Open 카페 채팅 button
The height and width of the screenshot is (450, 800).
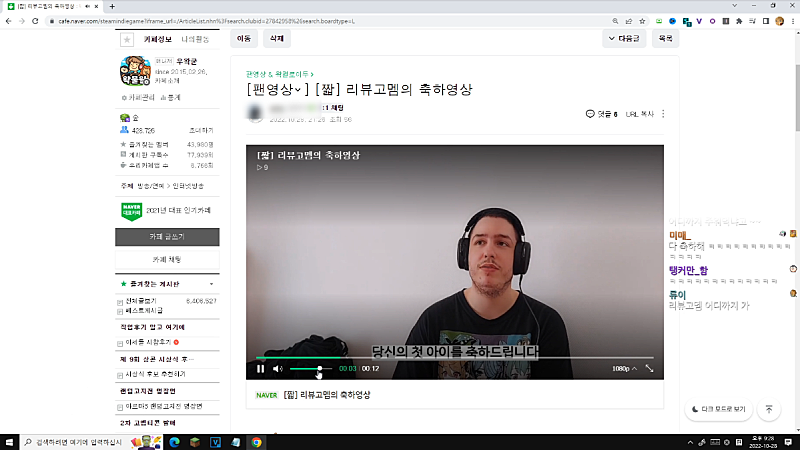pos(167,260)
